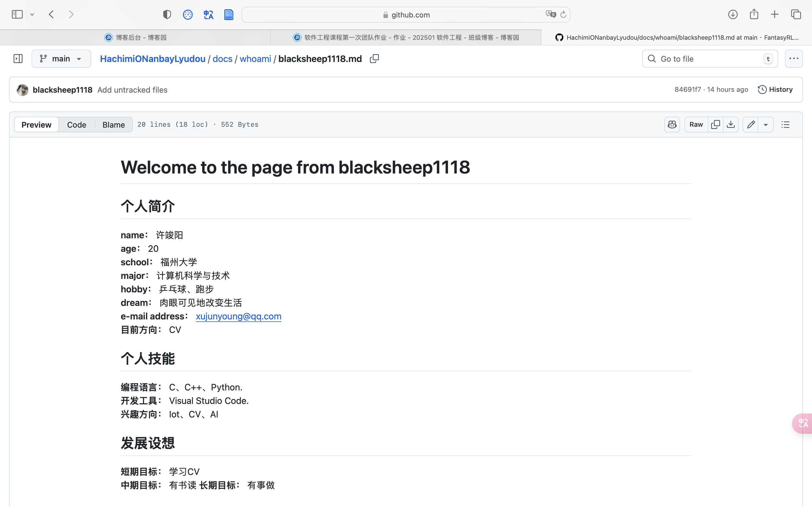Open the three-dot more options menu
This screenshot has width=812, height=507.
pos(794,59)
